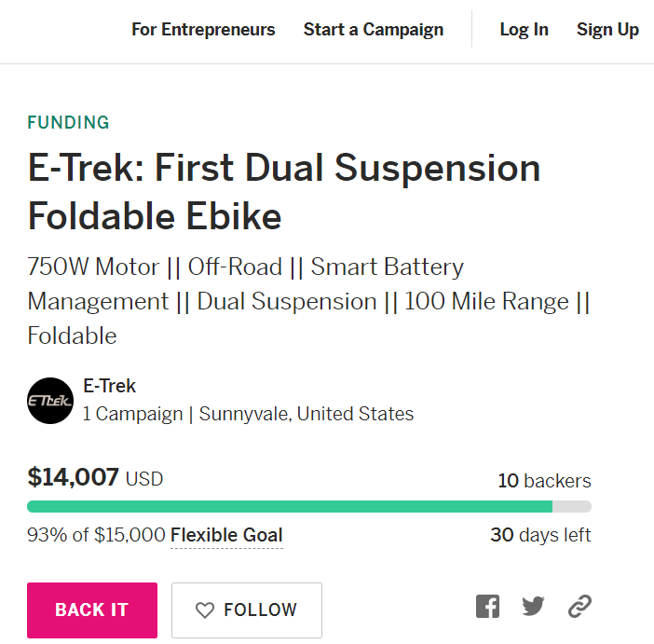Click heart icon in Follow button
Image resolution: width=654 pixels, height=644 pixels.
click(x=205, y=610)
